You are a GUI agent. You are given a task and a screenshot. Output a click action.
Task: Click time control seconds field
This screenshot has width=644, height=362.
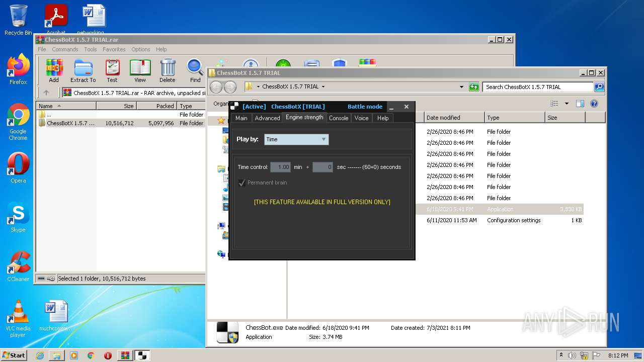tap(323, 167)
